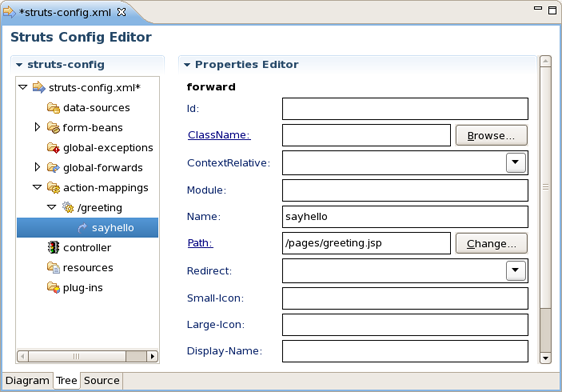Collapse the Properties Editor section
This screenshot has width=562, height=392.
point(187,65)
